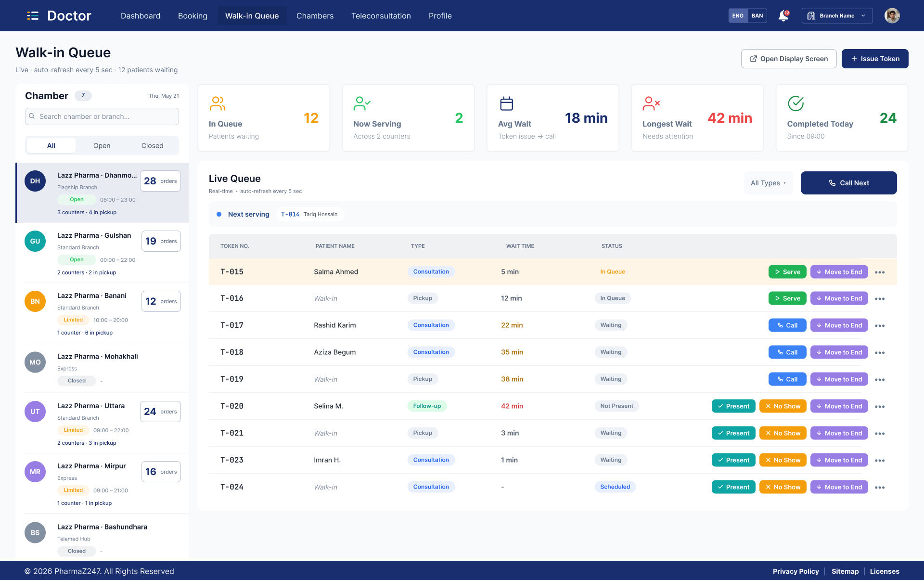924x580 pixels.
Task: Call token T-018 Aziza Begum
Action: point(787,352)
